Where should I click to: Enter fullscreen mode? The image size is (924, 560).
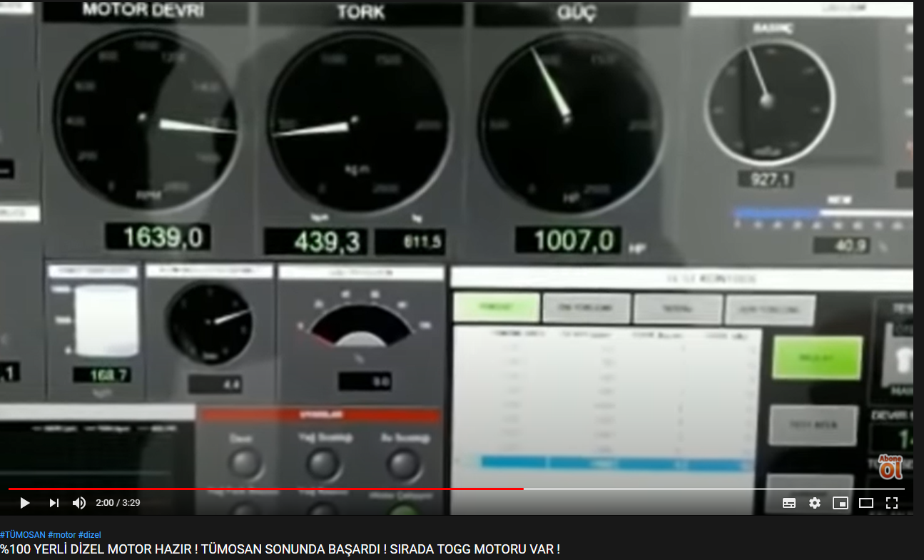892,503
